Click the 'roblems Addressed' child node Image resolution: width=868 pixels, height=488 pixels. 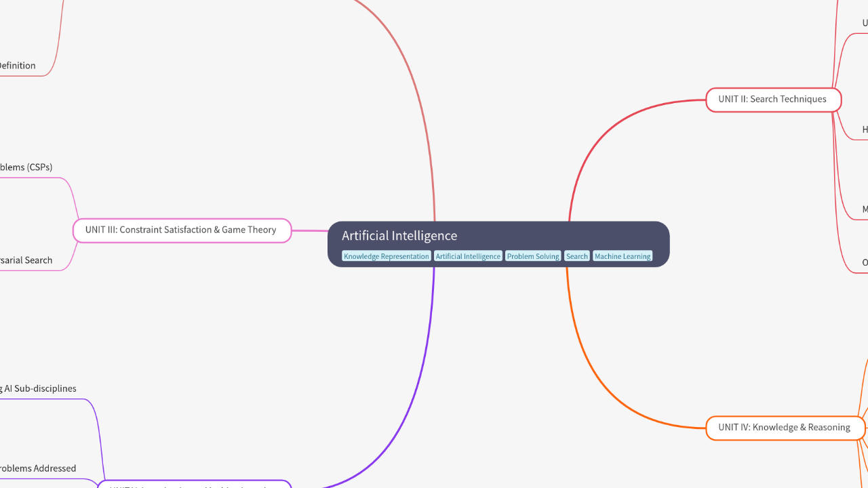tap(38, 468)
